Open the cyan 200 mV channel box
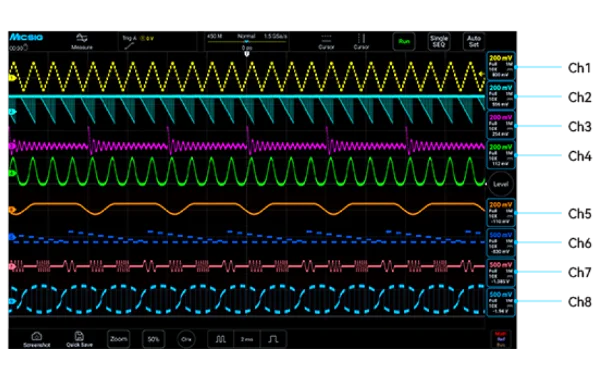Image resolution: width=600 pixels, height=380 pixels. click(x=501, y=96)
